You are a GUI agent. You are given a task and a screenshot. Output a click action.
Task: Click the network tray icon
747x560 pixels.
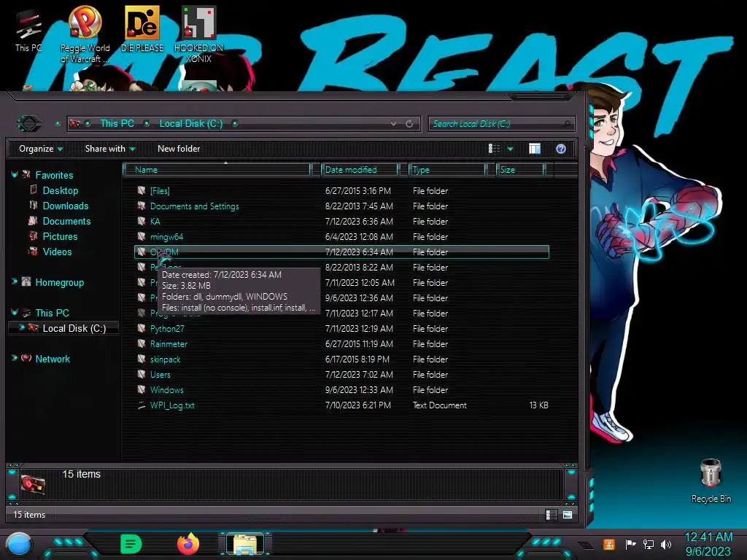coord(649,544)
